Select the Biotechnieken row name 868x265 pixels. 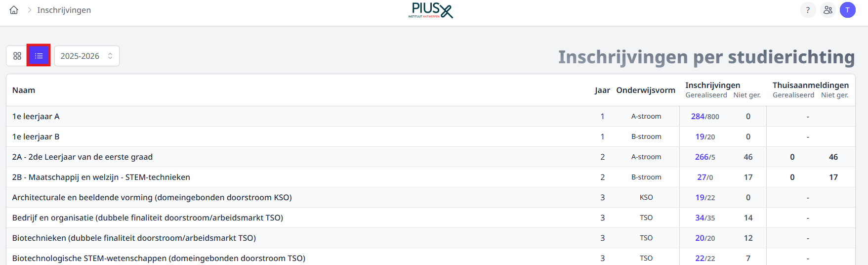(x=134, y=238)
